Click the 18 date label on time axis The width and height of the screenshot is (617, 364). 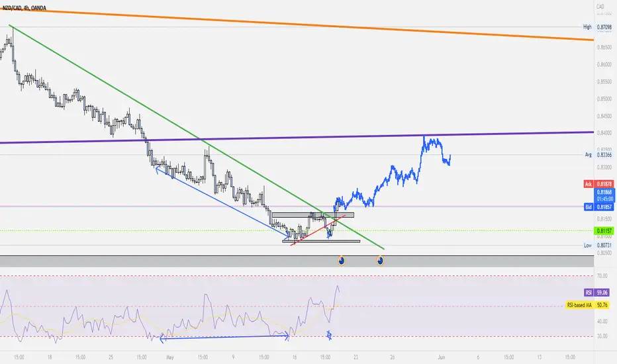50,357
